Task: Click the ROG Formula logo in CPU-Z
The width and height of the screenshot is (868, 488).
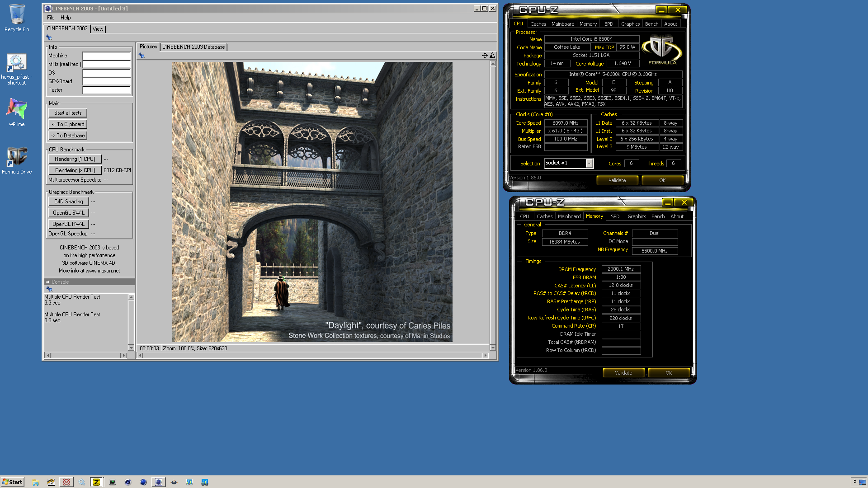Action: (x=662, y=50)
